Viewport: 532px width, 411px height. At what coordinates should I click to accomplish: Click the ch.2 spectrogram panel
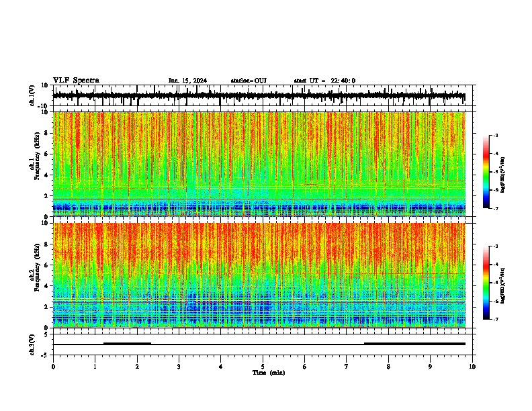point(259,275)
